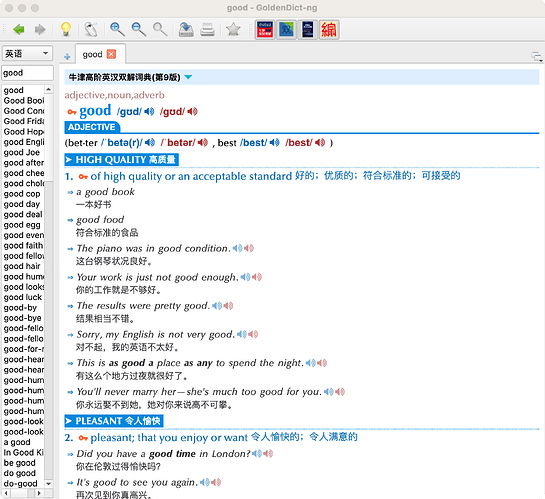Click the zoom in magnifier icon
Viewport: 545px width, 499px height.
point(117,29)
